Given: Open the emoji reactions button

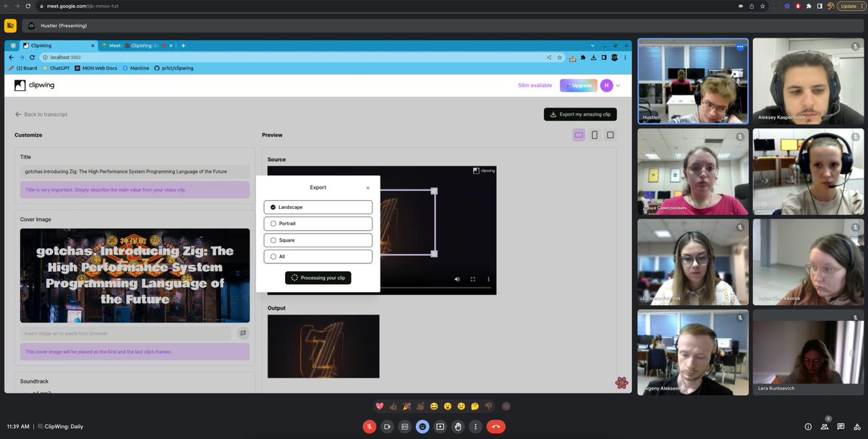Looking at the screenshot, I should pyautogui.click(x=422, y=427).
